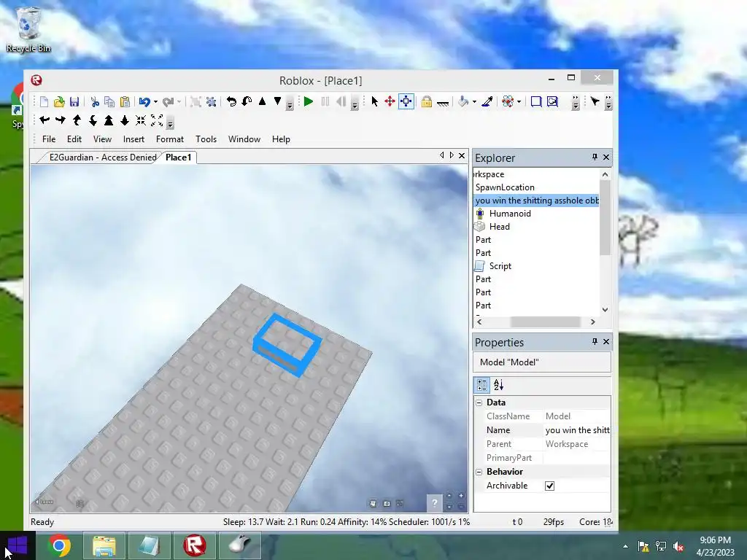Pan camera left with arrow icon
This screenshot has width=747, height=560.
(x=44, y=120)
